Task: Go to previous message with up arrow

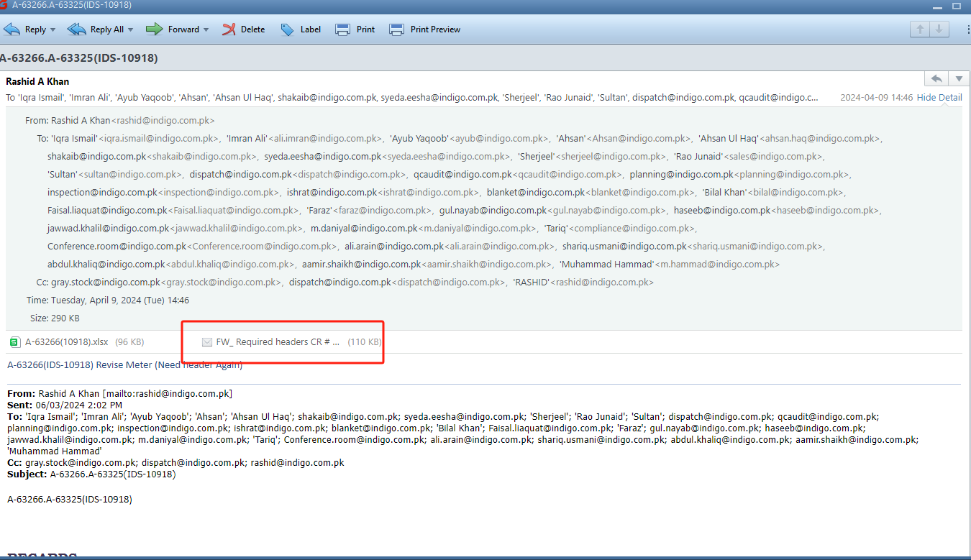Action: pyautogui.click(x=919, y=29)
